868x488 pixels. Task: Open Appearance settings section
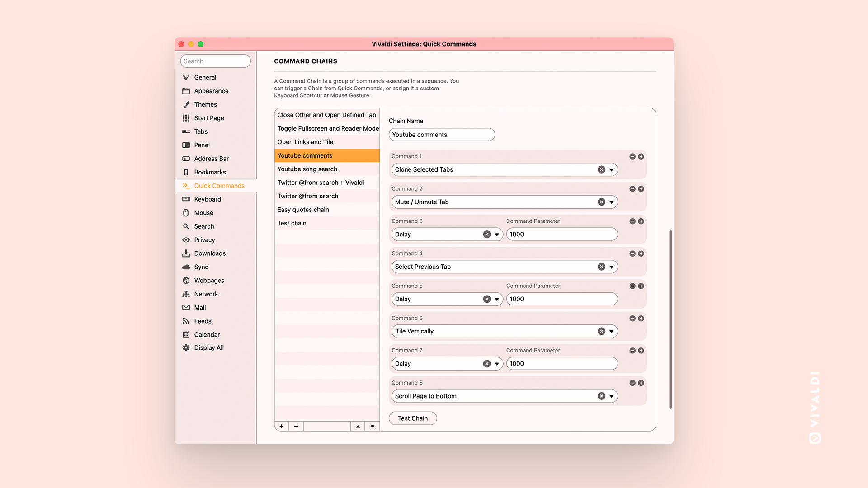pyautogui.click(x=216, y=91)
